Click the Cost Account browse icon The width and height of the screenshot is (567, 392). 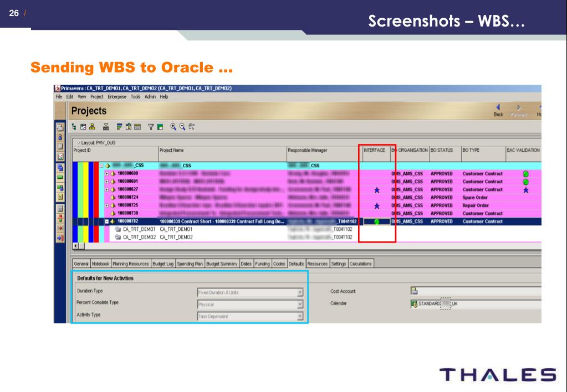[x=414, y=291]
